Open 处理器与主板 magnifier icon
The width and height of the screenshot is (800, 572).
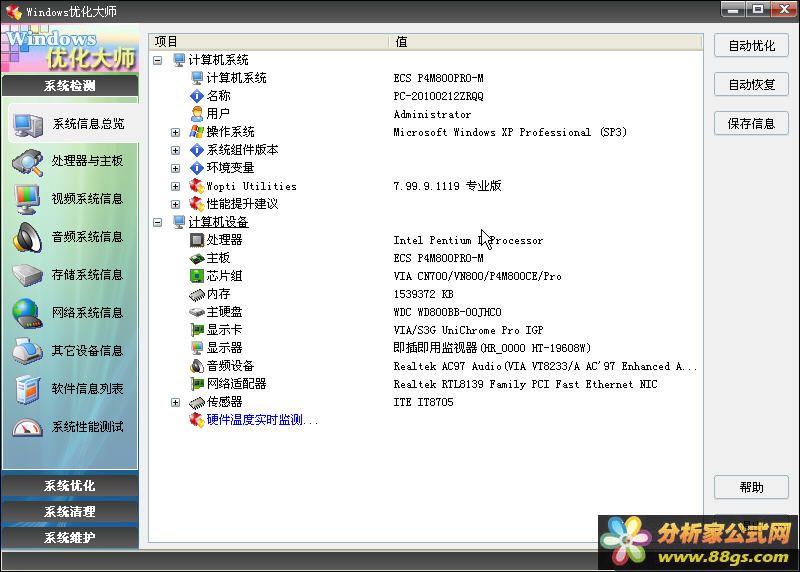tap(28, 162)
